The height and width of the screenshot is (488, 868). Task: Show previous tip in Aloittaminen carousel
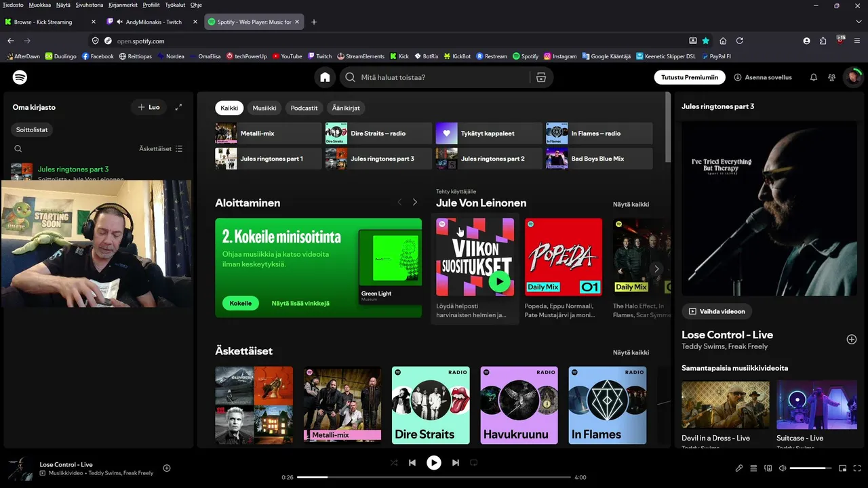[399, 202]
